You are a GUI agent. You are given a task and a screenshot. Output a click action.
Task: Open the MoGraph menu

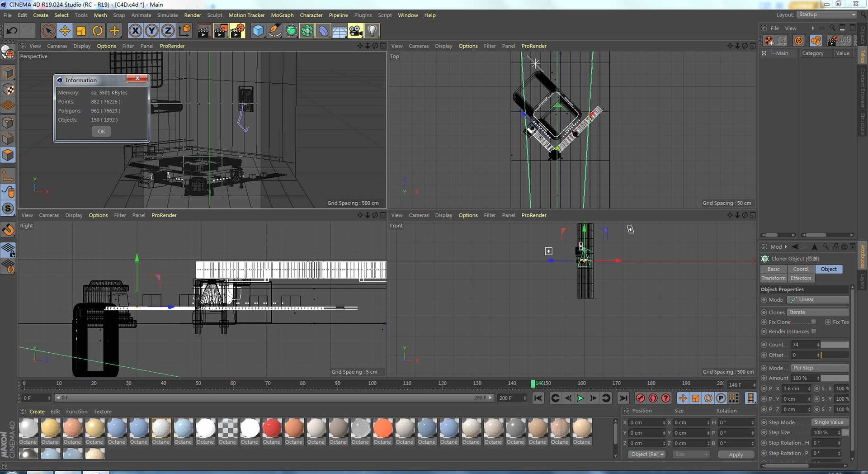click(x=282, y=15)
